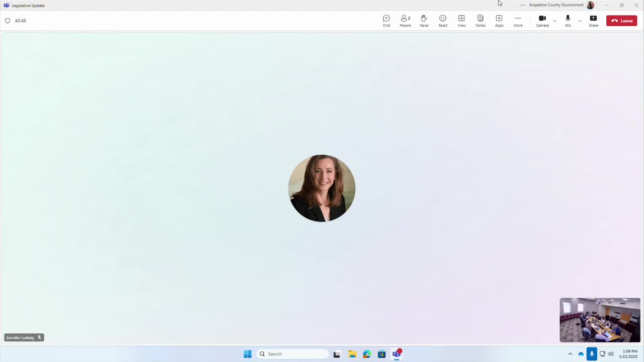Show hidden system tray icons
The height and width of the screenshot is (362, 644).
[x=570, y=354]
